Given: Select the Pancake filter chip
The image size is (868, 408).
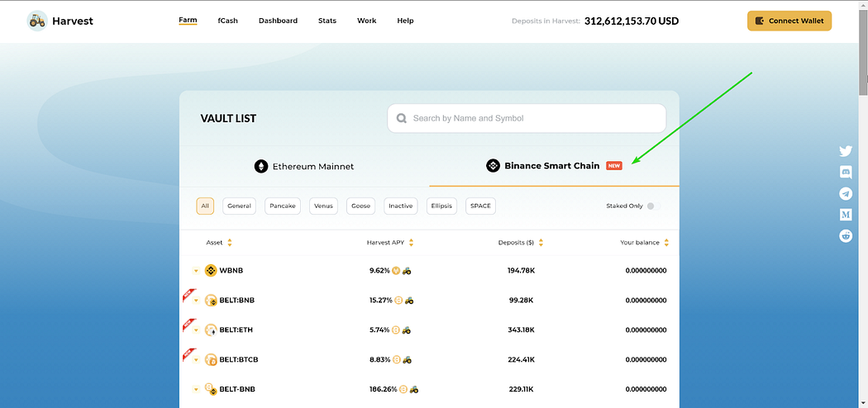Looking at the screenshot, I should coord(283,206).
